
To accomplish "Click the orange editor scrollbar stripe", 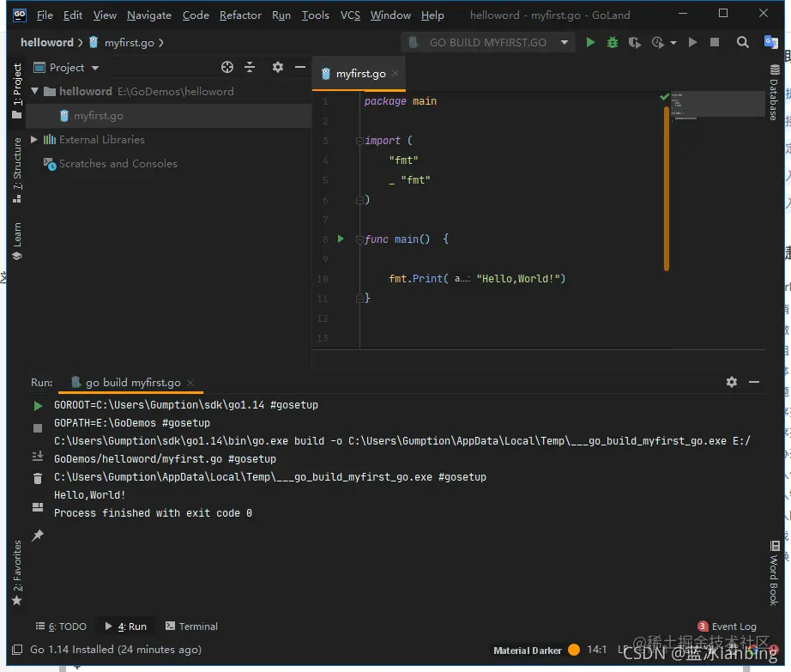I will tap(667, 189).
